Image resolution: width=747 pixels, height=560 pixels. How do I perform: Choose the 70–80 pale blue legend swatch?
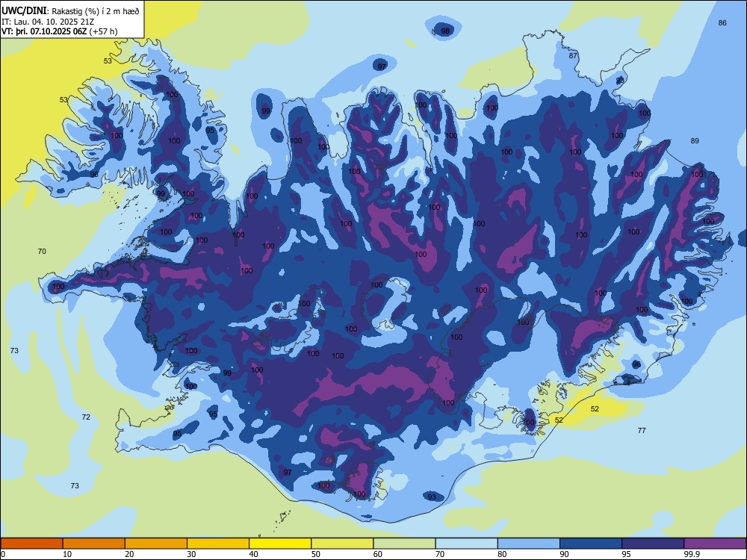tap(466, 544)
